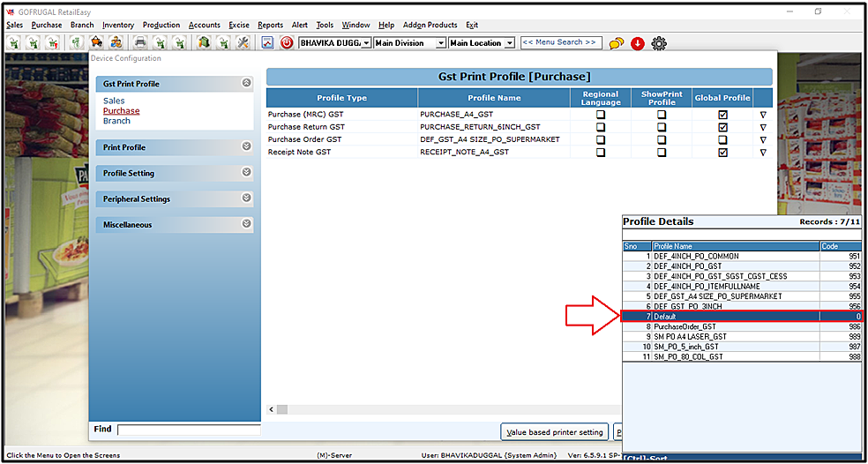This screenshot has height=464, width=868.
Task: Open the Reports menu
Action: click(x=270, y=25)
